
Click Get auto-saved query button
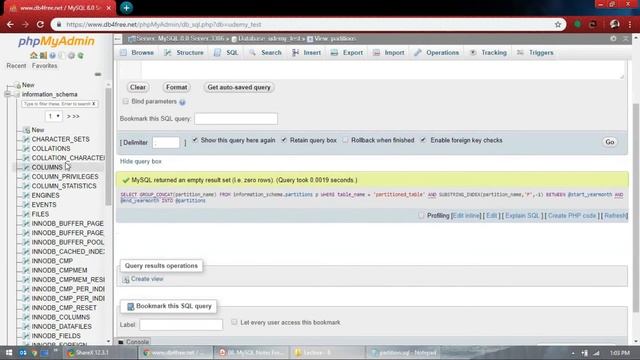[x=239, y=87]
